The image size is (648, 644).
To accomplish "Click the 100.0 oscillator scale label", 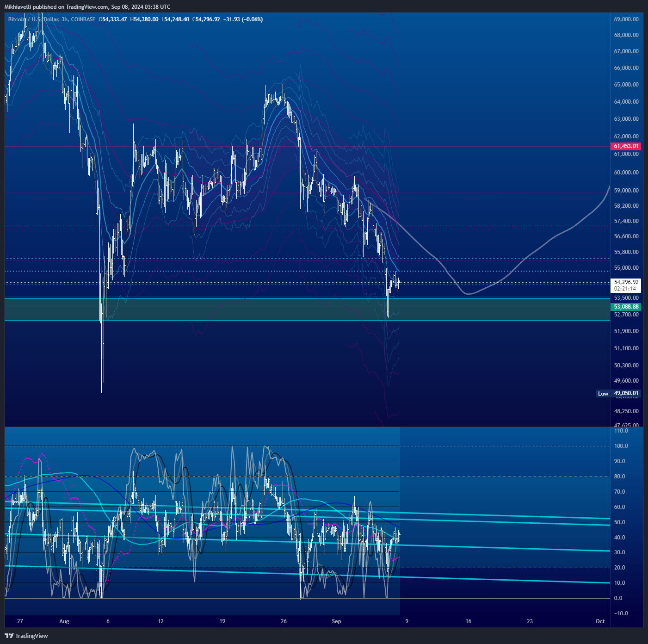I will (621, 446).
